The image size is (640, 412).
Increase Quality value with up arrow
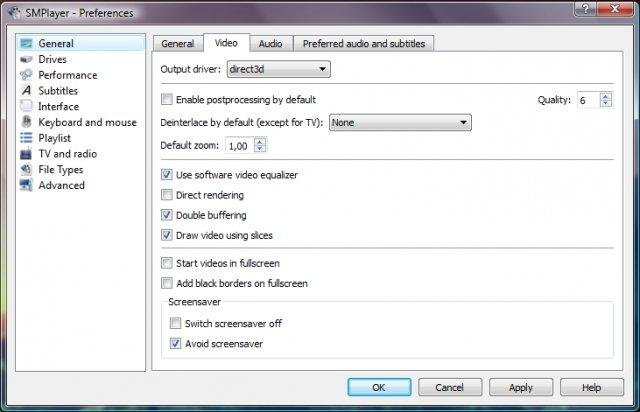click(x=606, y=96)
